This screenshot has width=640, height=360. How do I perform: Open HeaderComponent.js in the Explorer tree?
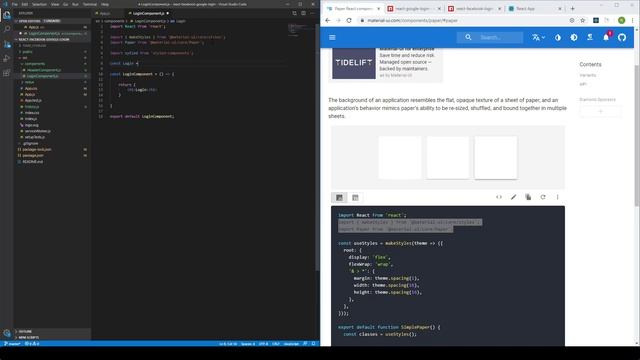point(44,70)
